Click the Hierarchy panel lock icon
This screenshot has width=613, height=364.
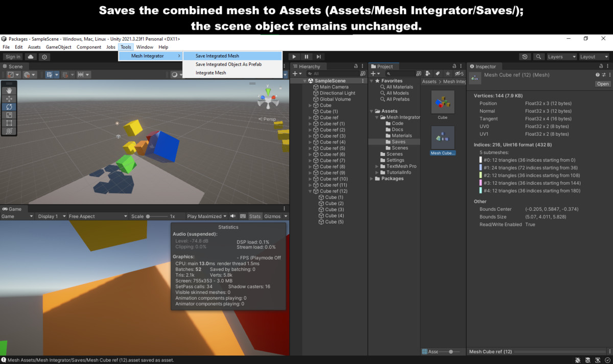(x=356, y=66)
